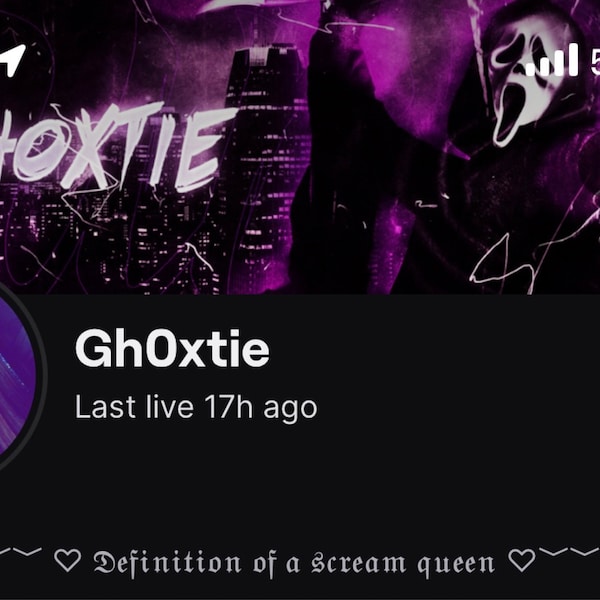Click the Gh0xtie channel name
600x600 pixels.
coord(172,349)
